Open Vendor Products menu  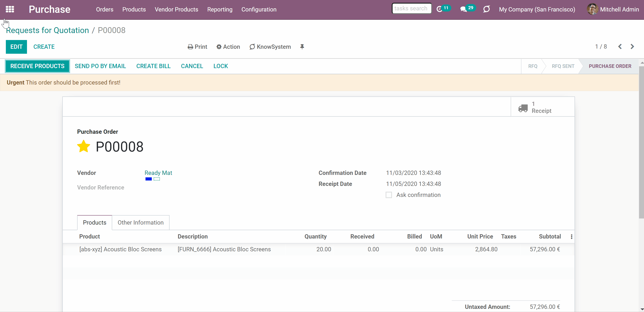177,9
